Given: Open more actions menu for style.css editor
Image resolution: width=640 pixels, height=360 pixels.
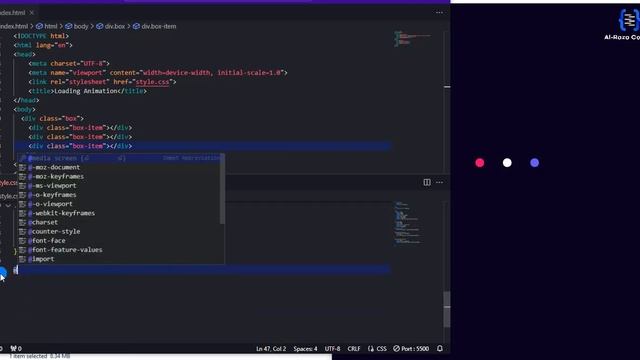Looking at the screenshot, I should (x=439, y=182).
